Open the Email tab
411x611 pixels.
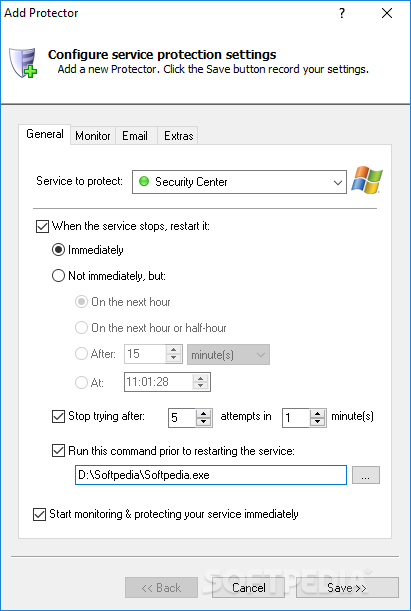click(135, 136)
